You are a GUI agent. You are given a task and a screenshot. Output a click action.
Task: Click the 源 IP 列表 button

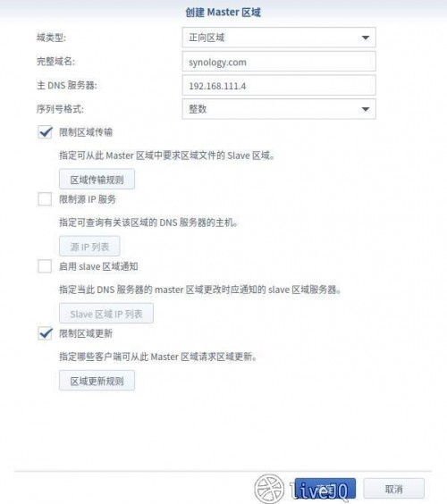click(89, 247)
